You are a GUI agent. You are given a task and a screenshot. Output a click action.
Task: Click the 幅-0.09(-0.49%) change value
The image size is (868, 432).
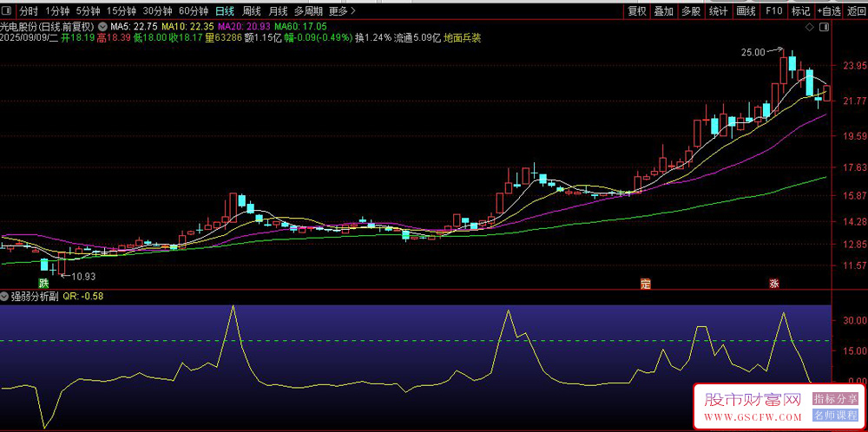point(319,37)
